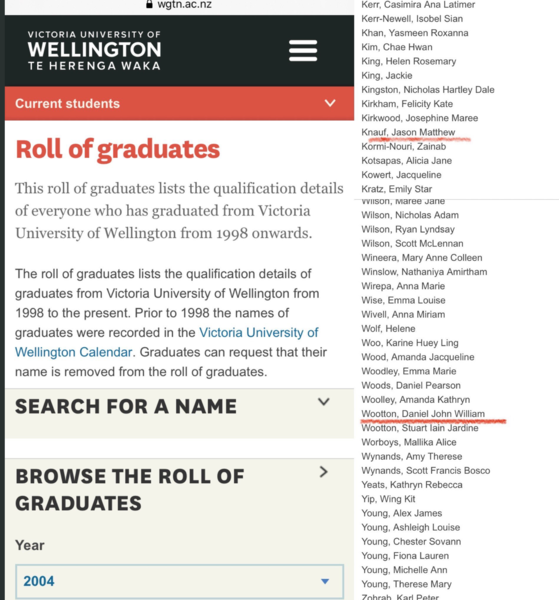Click the name Kratz, Emily Star
This screenshot has width=559, height=600.
point(396,189)
